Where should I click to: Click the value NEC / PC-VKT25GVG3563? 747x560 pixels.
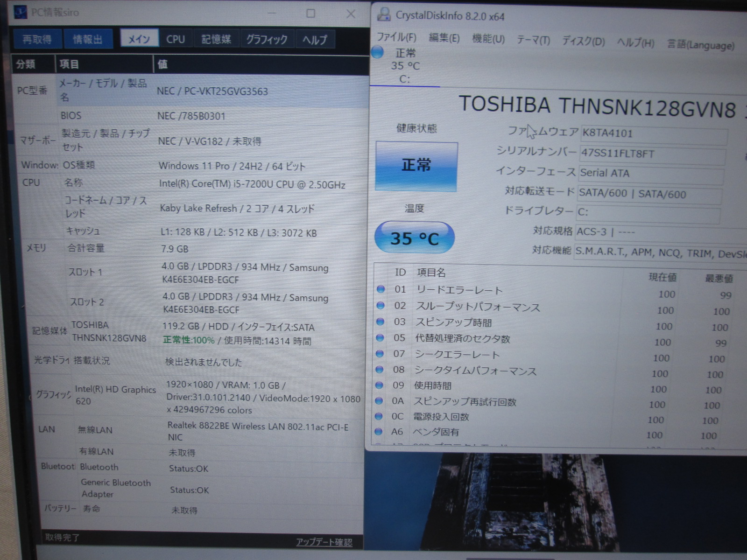[x=212, y=91]
